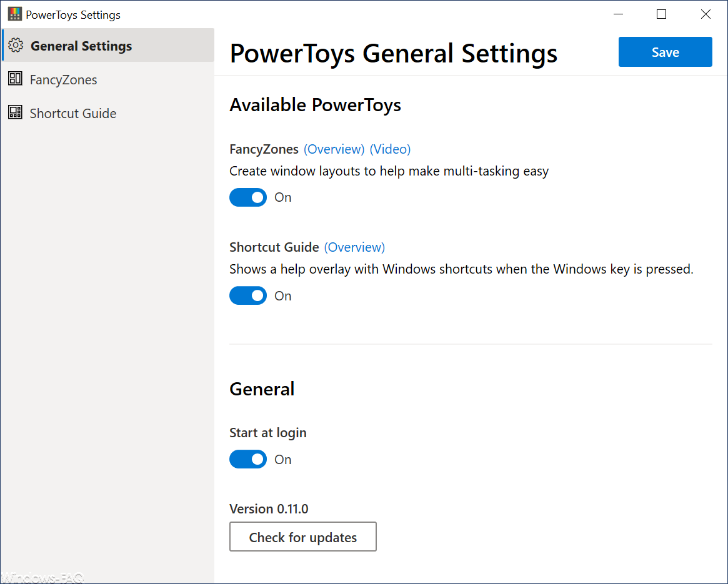Viewport: 728px width, 584px height.
Task: Click the 'Available PowerToys' heading
Action: [315, 105]
